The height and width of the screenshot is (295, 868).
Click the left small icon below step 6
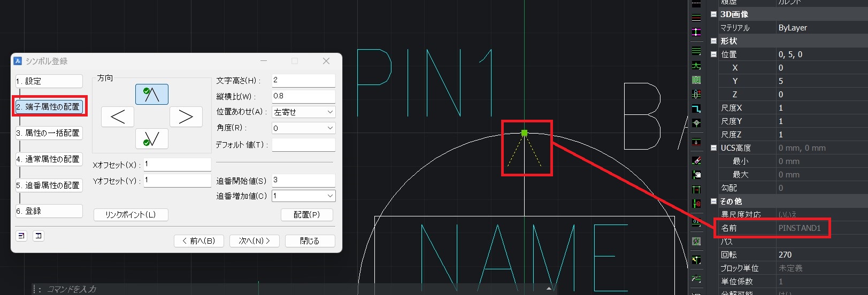21,235
